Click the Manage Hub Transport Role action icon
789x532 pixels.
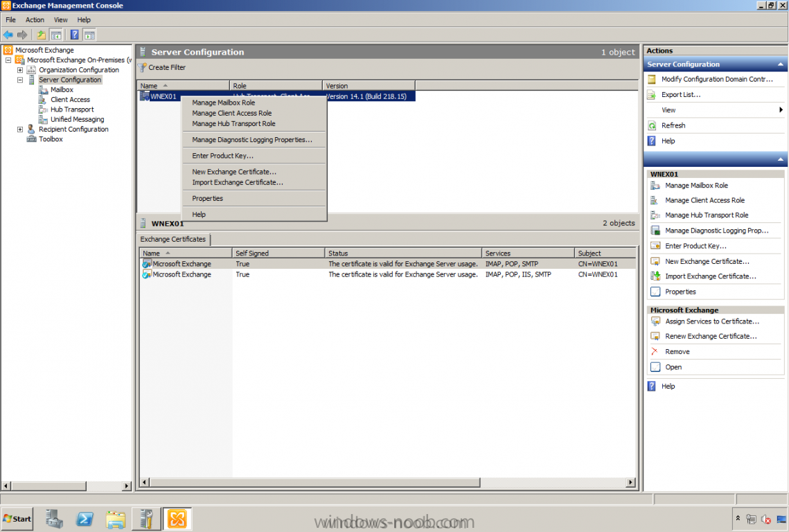coord(655,215)
